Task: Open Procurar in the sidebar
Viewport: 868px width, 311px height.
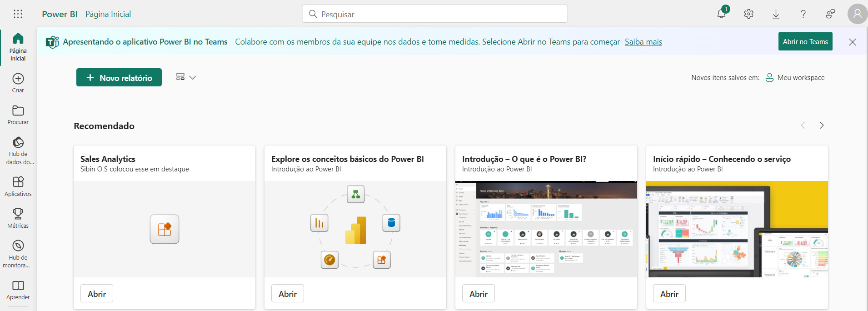Action: pos(18,115)
